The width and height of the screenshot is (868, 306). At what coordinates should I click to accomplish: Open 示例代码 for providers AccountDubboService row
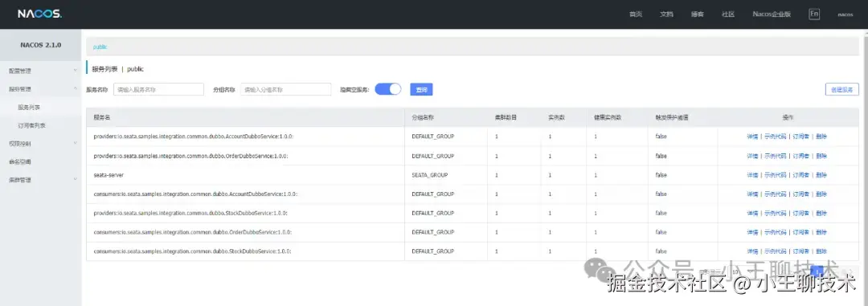775,137
